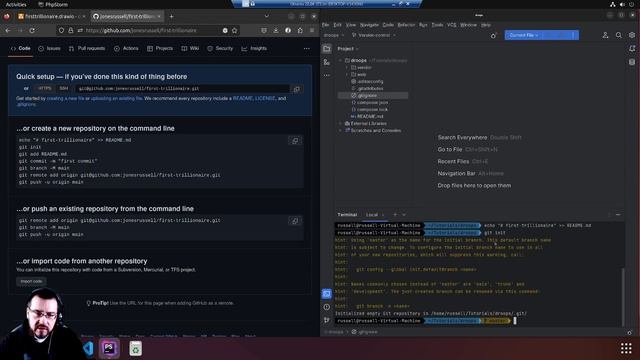Viewport: 640px width, 360px height.
Task: Add a new terminal tab
Action: click(x=395, y=215)
